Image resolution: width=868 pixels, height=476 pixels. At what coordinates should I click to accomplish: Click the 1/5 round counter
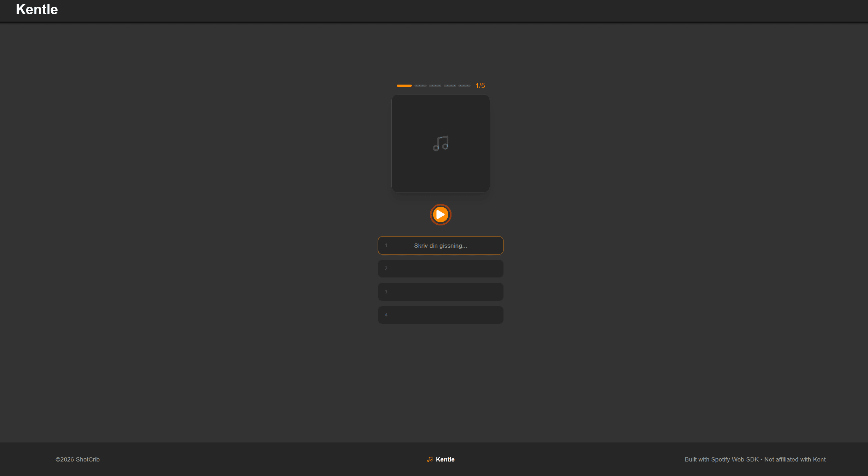480,86
